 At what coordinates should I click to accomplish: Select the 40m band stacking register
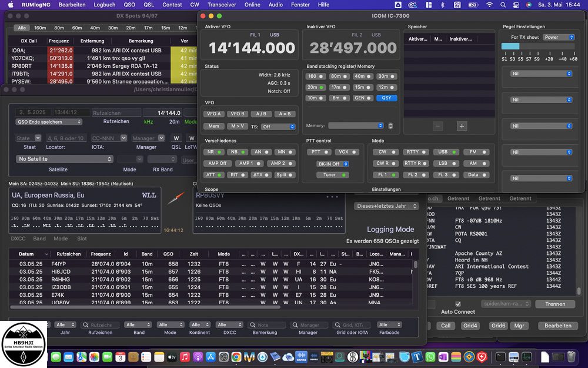pyautogui.click(x=362, y=76)
